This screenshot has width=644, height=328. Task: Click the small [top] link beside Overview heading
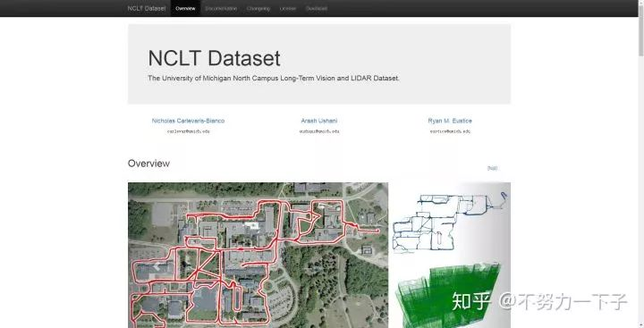492,168
